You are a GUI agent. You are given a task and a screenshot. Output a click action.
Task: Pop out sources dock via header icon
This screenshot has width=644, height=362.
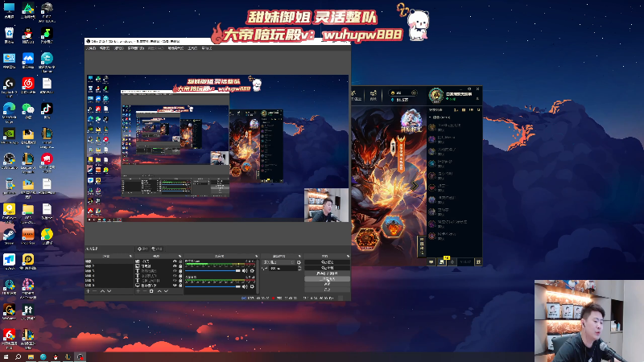point(180,256)
